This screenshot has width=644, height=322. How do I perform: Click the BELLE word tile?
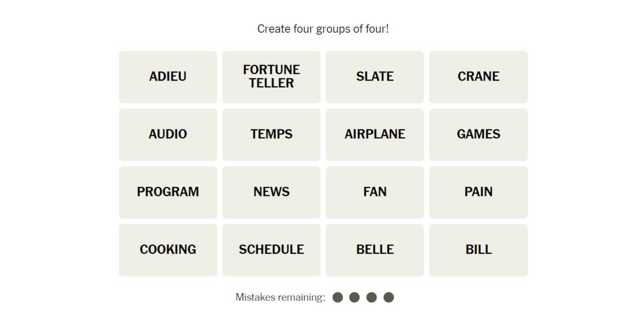[x=375, y=250]
